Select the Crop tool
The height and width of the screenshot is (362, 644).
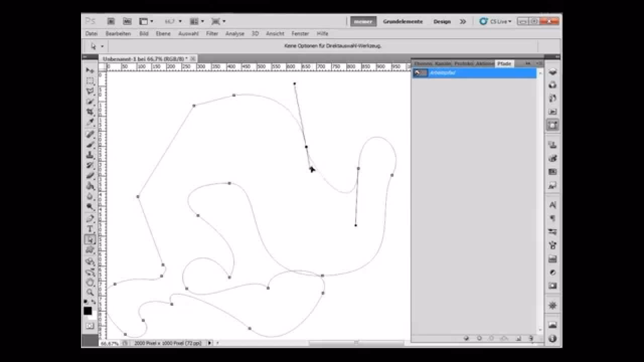(90, 112)
